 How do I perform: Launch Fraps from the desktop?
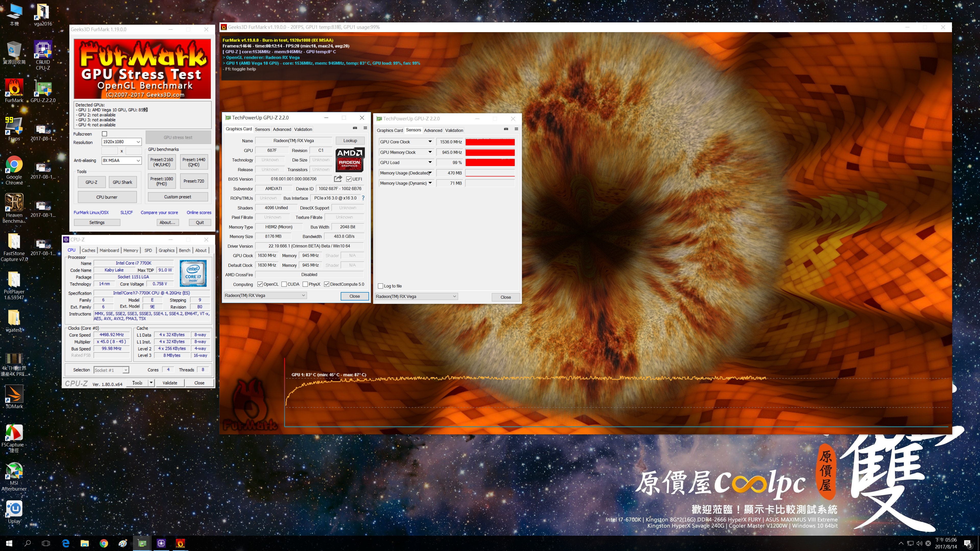point(14,129)
